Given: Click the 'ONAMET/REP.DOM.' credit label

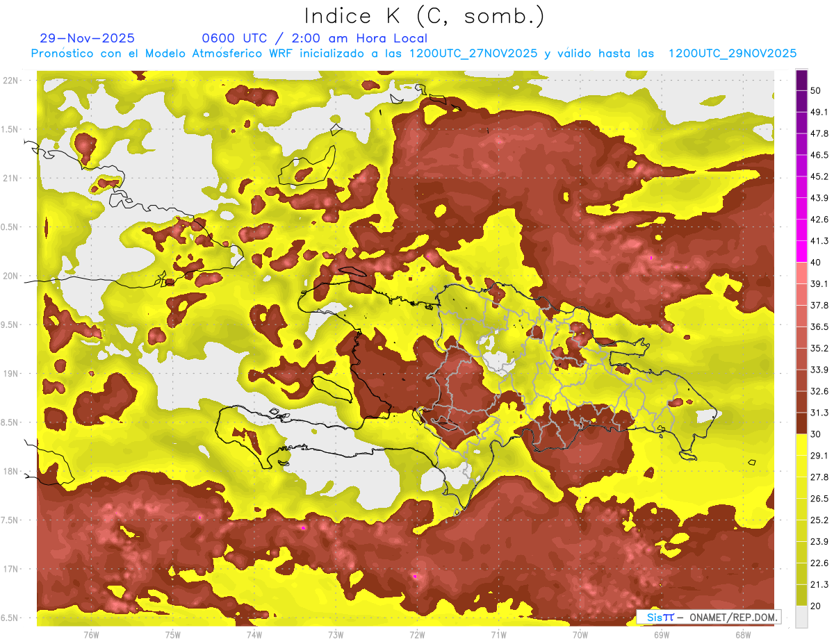Looking at the screenshot, I should pos(733,617).
